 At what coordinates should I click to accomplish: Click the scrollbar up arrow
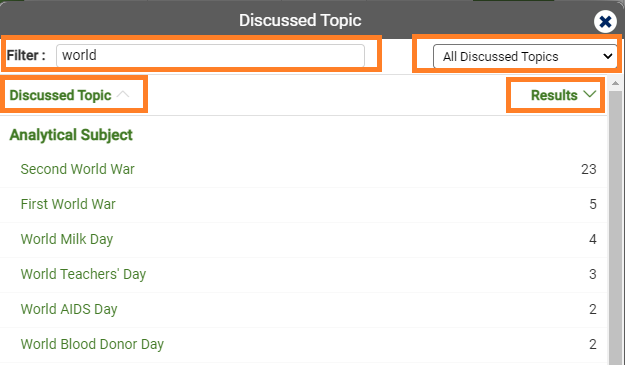[615, 83]
